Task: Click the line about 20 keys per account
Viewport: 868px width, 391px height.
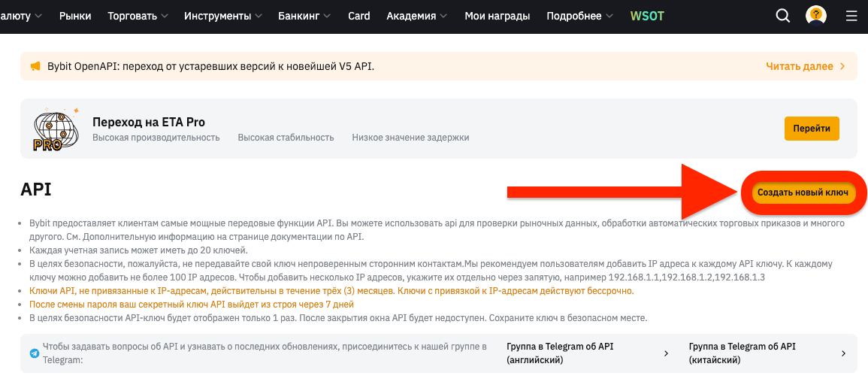Action: click(138, 250)
